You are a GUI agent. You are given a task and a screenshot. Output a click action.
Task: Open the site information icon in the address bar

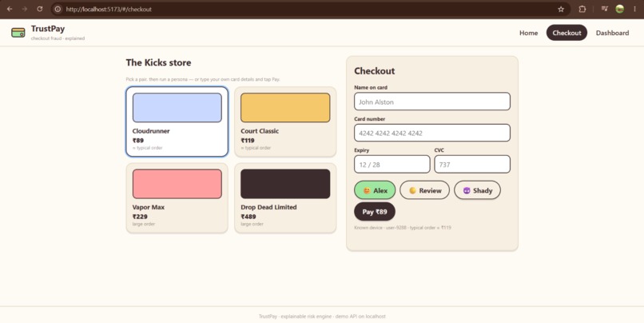click(x=58, y=9)
